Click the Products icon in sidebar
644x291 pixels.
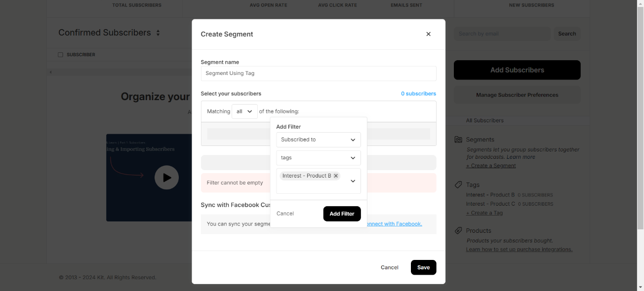click(x=458, y=230)
